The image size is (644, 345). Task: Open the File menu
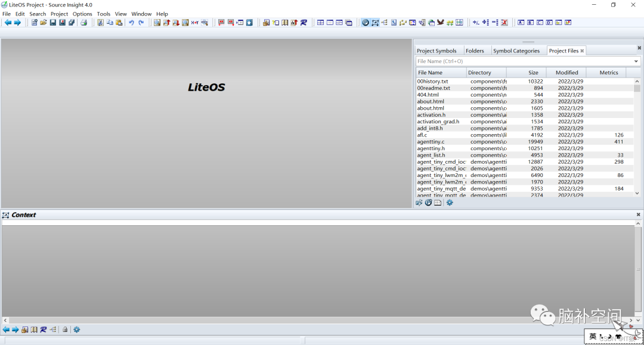tap(7, 14)
